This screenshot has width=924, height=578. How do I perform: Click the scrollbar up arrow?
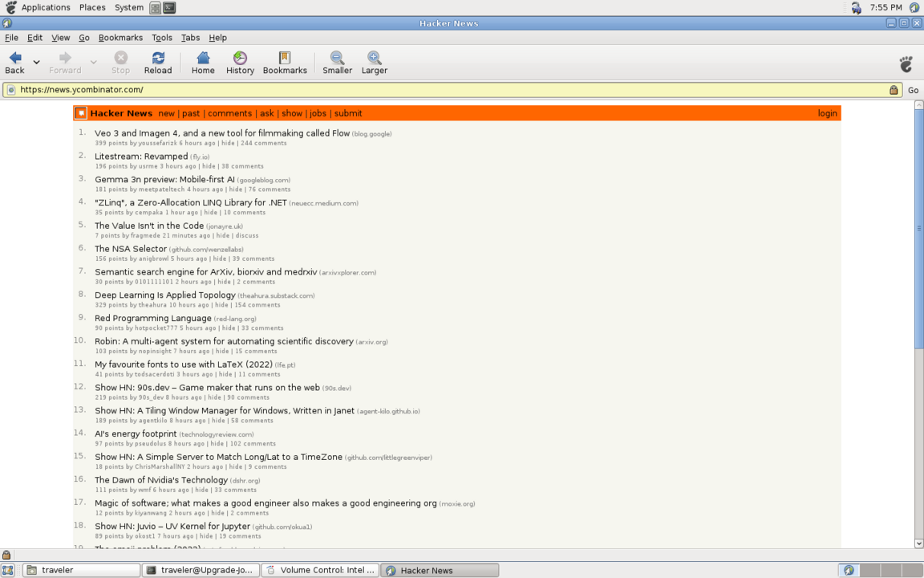coord(918,105)
